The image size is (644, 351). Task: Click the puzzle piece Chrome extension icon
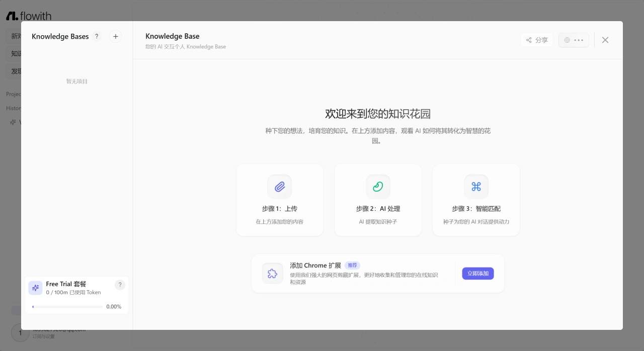click(x=273, y=274)
